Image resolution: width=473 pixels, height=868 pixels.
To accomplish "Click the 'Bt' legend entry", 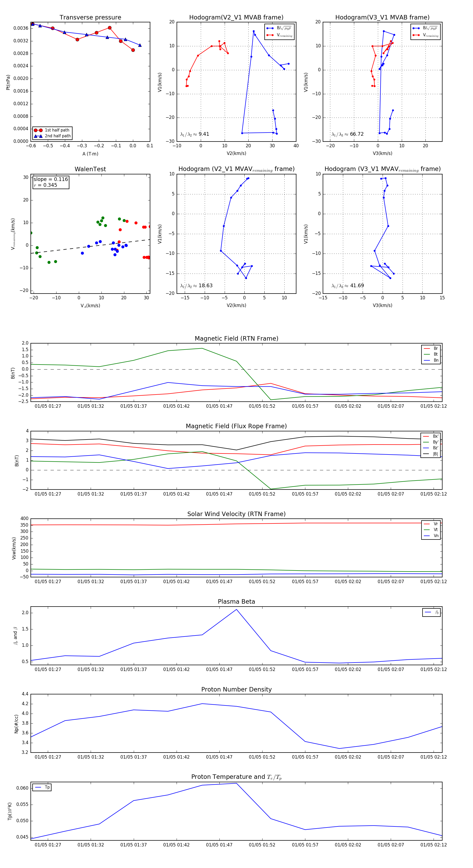I will click(431, 354).
